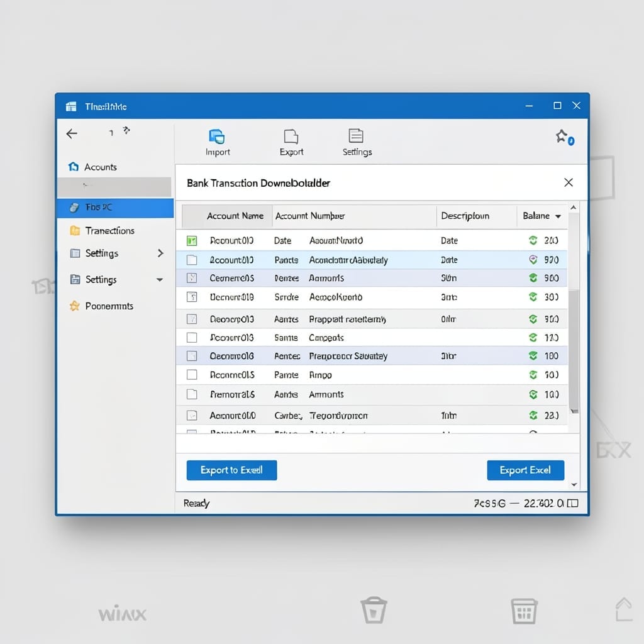Go back with the left arrow
This screenshot has width=644, height=644.
(x=72, y=133)
